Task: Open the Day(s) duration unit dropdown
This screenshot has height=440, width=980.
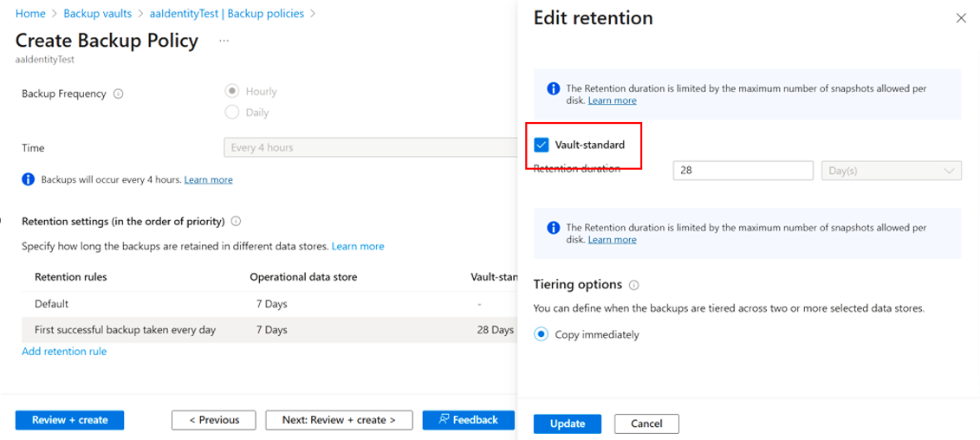Action: point(891,171)
